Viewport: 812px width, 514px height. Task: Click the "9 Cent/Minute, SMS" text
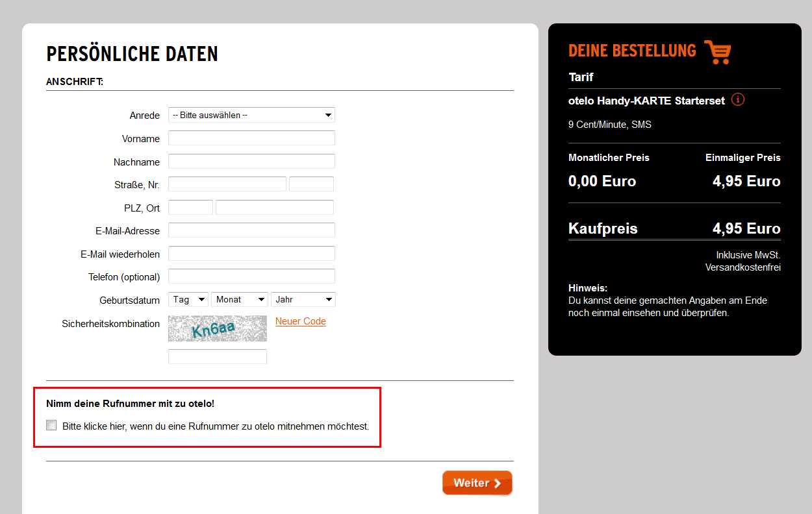click(x=610, y=124)
